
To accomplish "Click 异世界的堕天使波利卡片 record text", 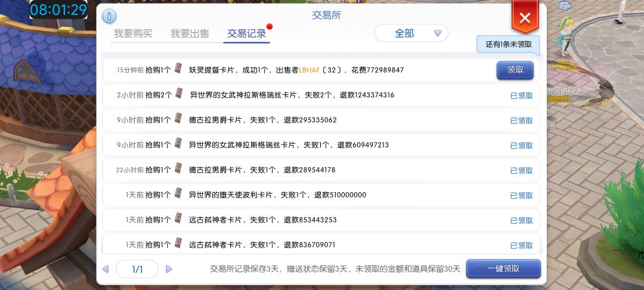I will [278, 195].
